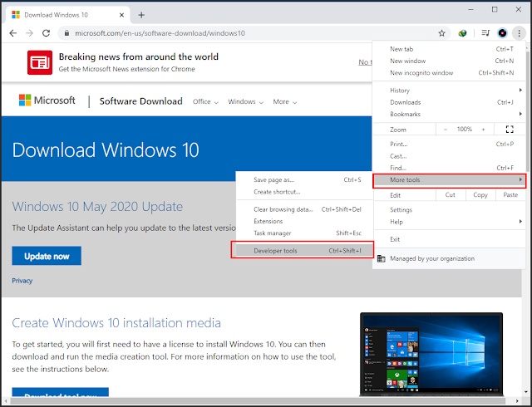
Task: Click Copy in the Edit row
Action: (x=480, y=195)
